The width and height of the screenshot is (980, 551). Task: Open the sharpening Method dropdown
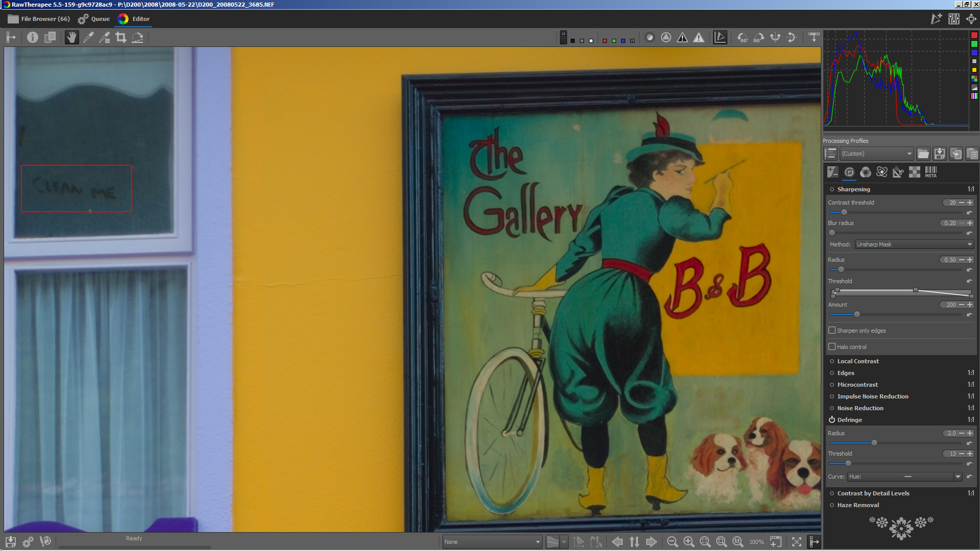pyautogui.click(x=914, y=244)
